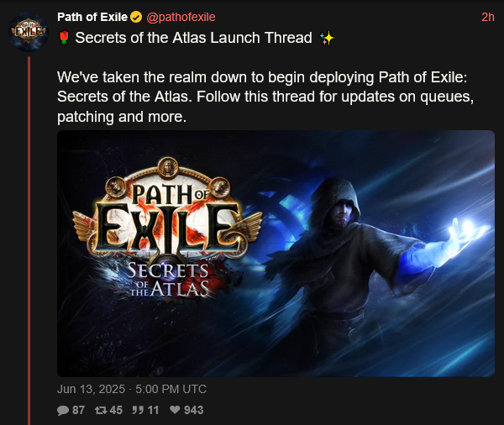
Task: View the 11 quotes count
Action: tap(153, 410)
